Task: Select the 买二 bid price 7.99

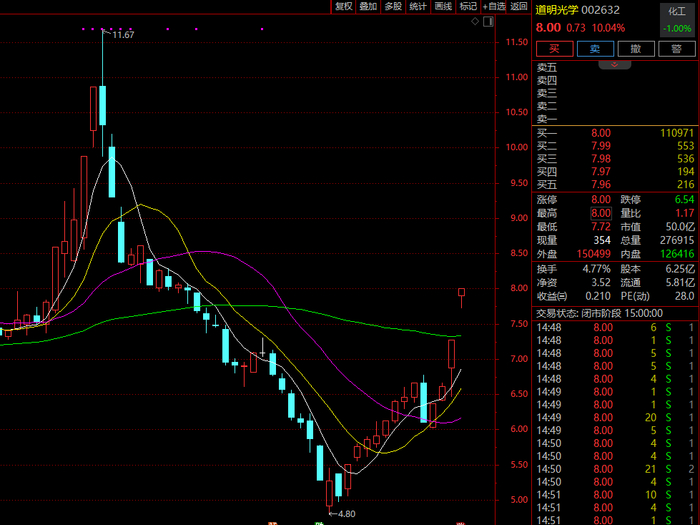Action: click(601, 146)
